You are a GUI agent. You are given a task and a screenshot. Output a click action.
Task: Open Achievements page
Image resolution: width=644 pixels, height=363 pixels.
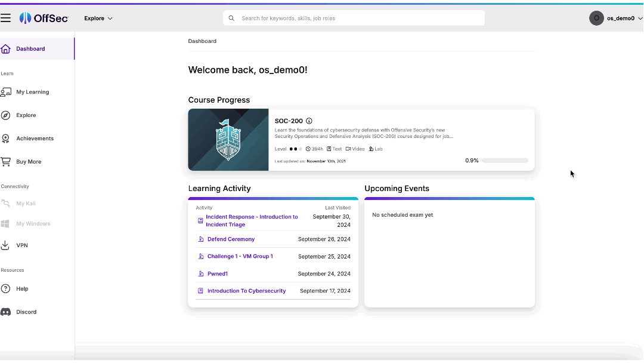coord(35,139)
